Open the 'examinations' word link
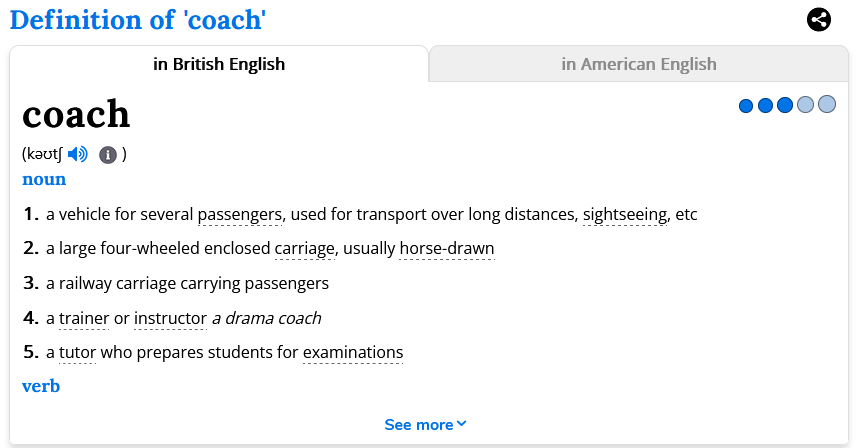This screenshot has height=448, width=857. [x=353, y=352]
